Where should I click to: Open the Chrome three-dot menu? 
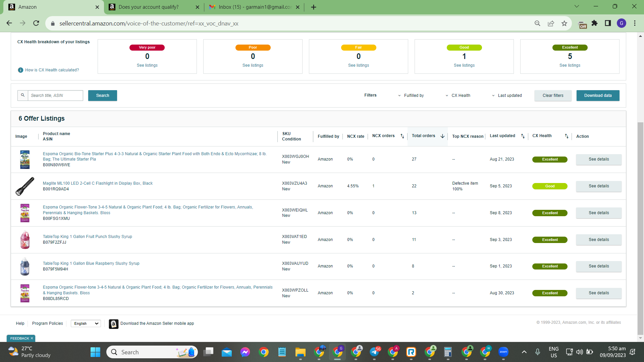[635, 23]
